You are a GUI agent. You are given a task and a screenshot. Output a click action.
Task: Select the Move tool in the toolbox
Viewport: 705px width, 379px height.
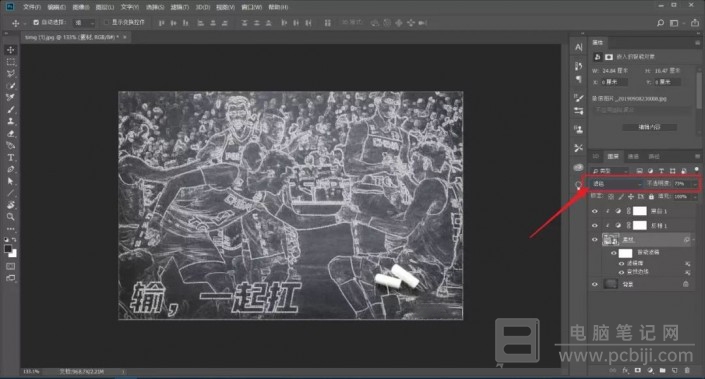10,50
